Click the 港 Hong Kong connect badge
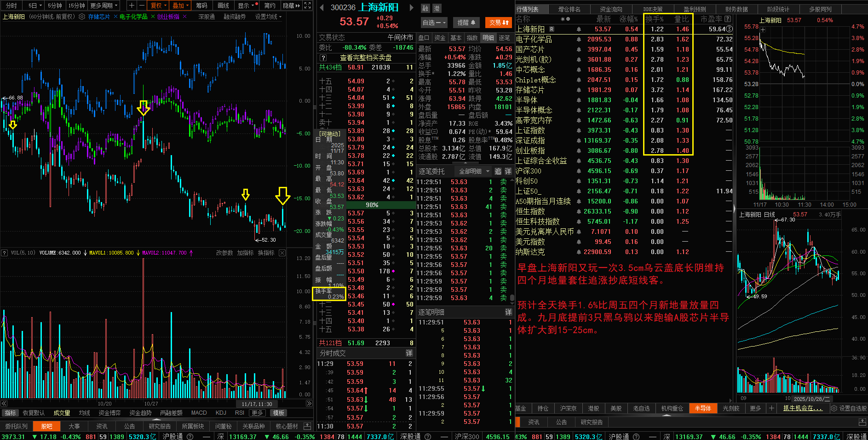Viewport: 868px width, 440px height. (x=437, y=8)
